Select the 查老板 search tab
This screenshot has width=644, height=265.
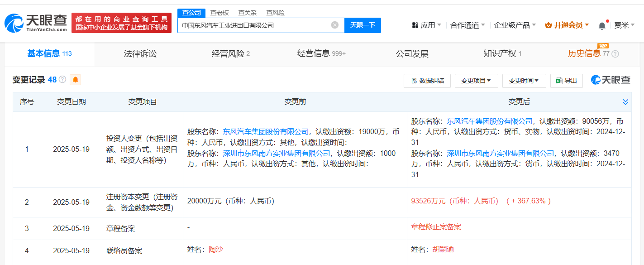tap(219, 13)
